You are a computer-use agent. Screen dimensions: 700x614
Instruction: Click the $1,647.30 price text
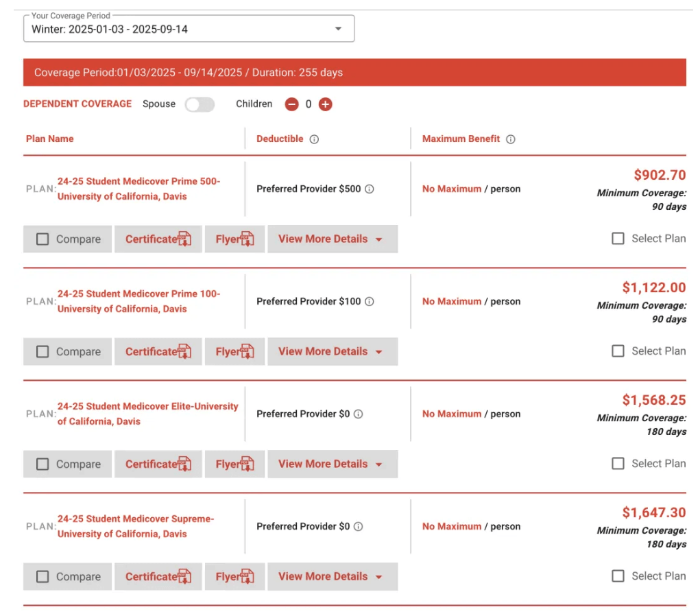coord(654,513)
